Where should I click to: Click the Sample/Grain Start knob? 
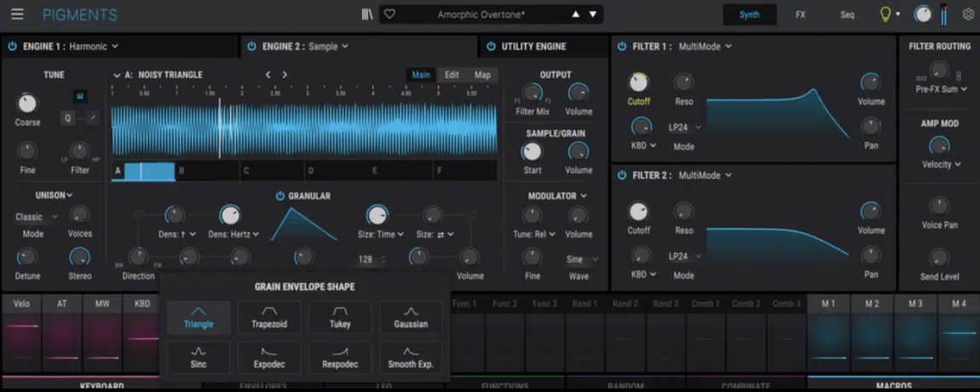[x=532, y=152]
